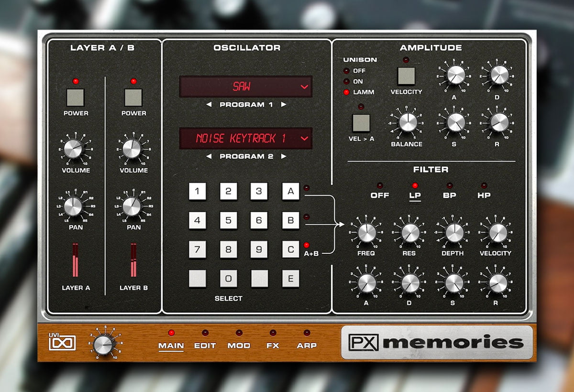Viewport: 574px width, 392px height.
Task: Click the Filter envelope decay (D) knob
Action: point(410,283)
